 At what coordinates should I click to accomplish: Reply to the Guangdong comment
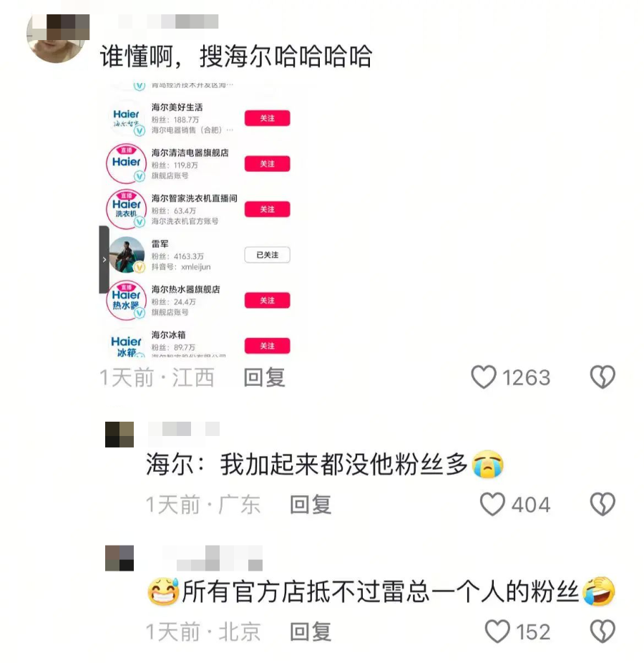(x=311, y=505)
